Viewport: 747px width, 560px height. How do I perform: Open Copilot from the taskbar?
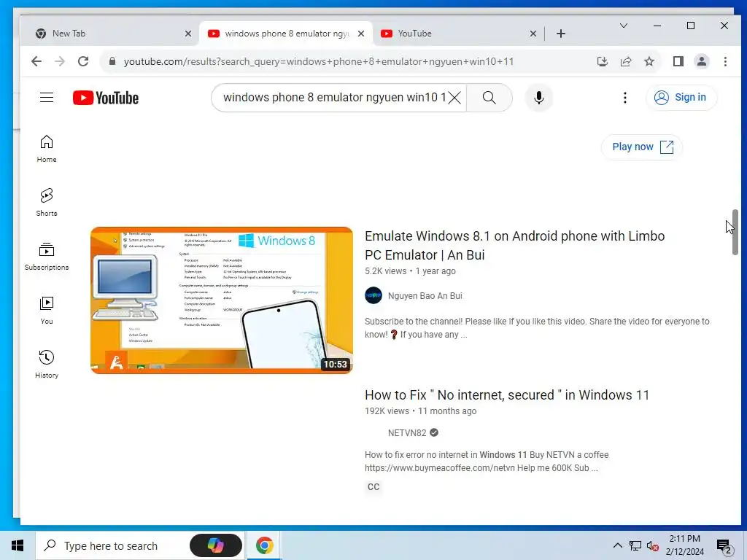[x=216, y=545]
